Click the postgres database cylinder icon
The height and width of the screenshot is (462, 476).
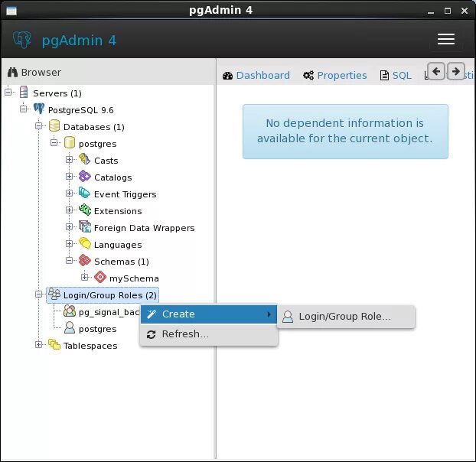point(70,142)
